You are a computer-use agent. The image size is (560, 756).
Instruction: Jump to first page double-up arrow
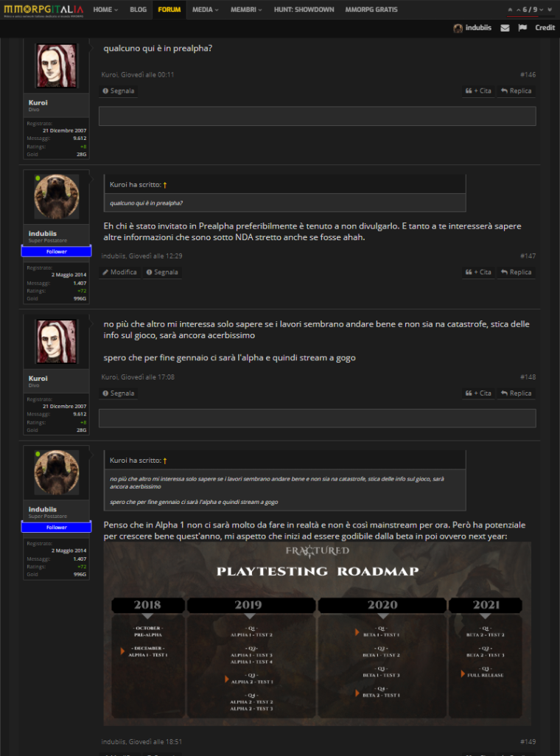point(511,10)
